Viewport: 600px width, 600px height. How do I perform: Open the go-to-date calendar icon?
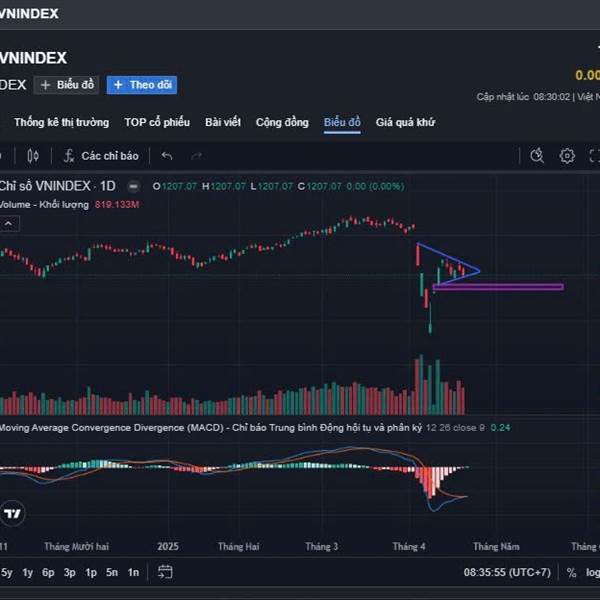coord(165,572)
